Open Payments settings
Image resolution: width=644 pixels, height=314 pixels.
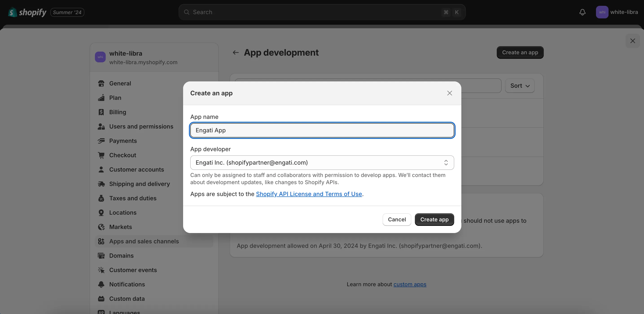point(154,141)
